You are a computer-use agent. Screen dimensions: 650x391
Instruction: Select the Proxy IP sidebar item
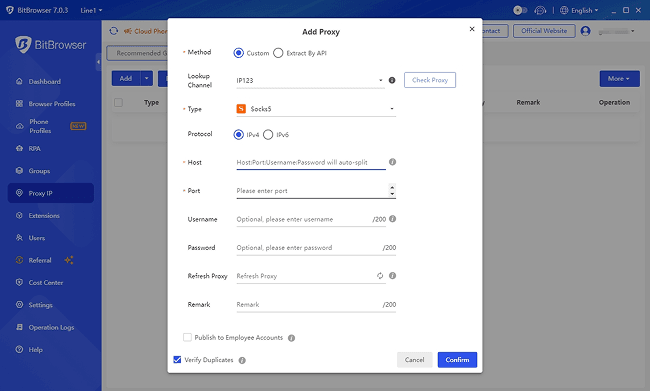pyautogui.click(x=51, y=193)
